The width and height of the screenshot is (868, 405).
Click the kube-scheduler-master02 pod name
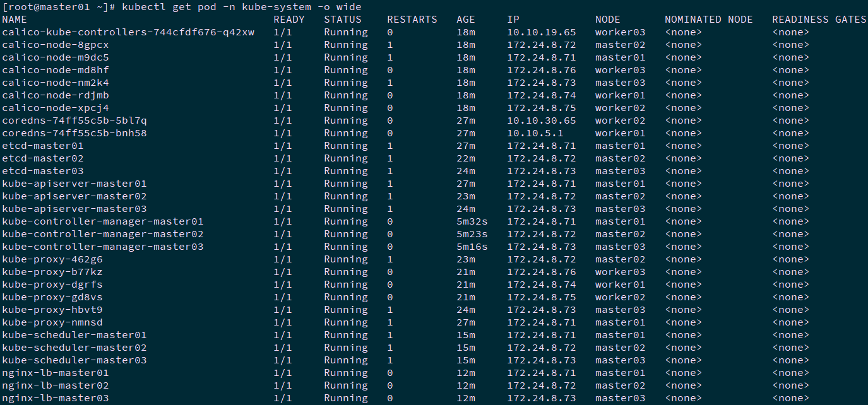[x=74, y=348]
